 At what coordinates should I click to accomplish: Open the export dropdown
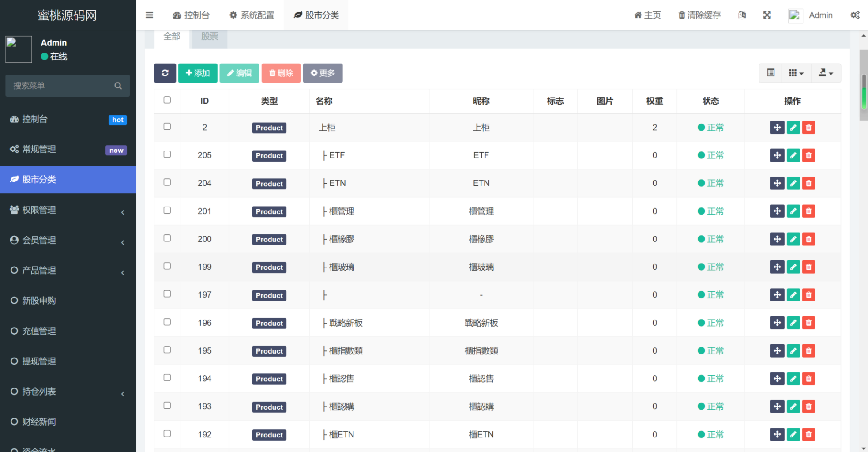tap(825, 73)
